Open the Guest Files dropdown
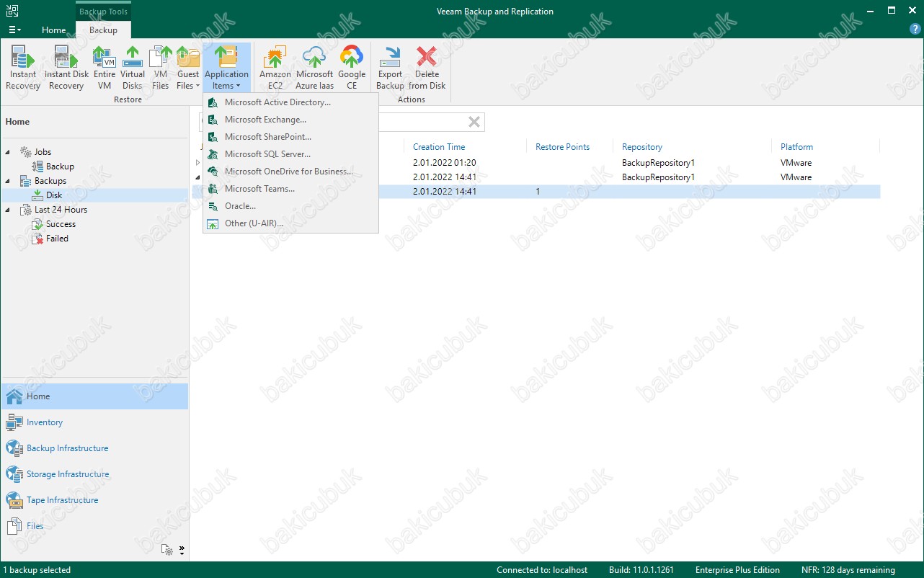The image size is (924, 578). click(187, 68)
